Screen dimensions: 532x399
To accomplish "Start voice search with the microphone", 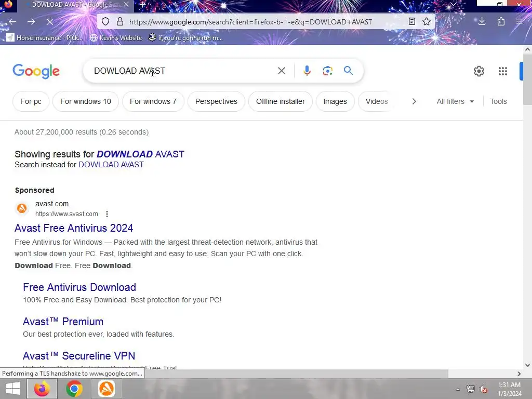I will tap(307, 71).
